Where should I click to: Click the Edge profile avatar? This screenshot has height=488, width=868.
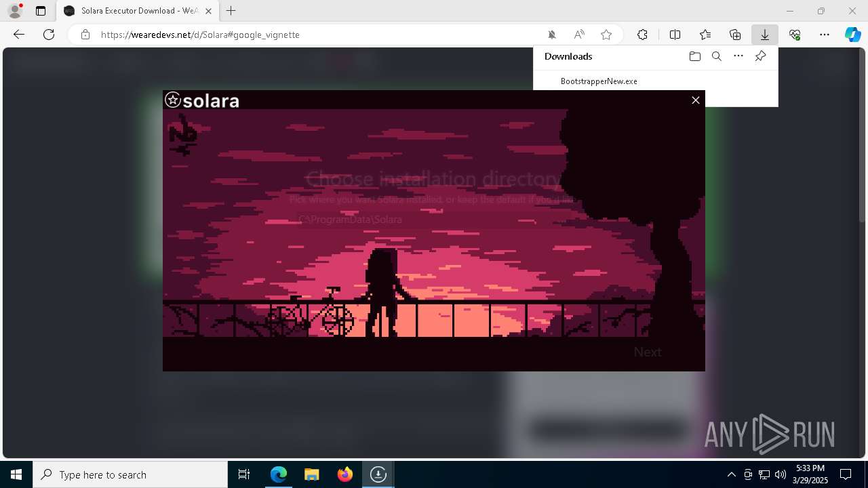coord(15,11)
